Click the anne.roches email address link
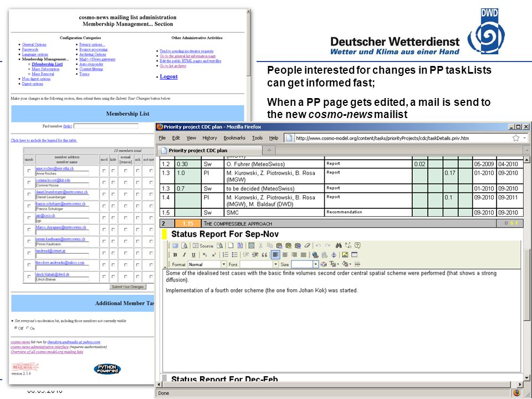532x399 pixels. click(x=55, y=168)
